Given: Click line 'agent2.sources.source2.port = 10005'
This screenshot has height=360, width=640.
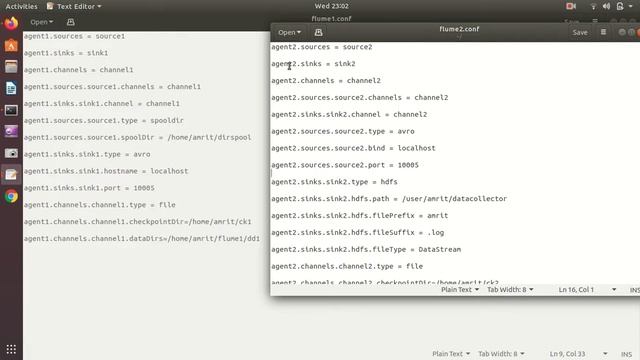Looking at the screenshot, I should pyautogui.click(x=345, y=165).
